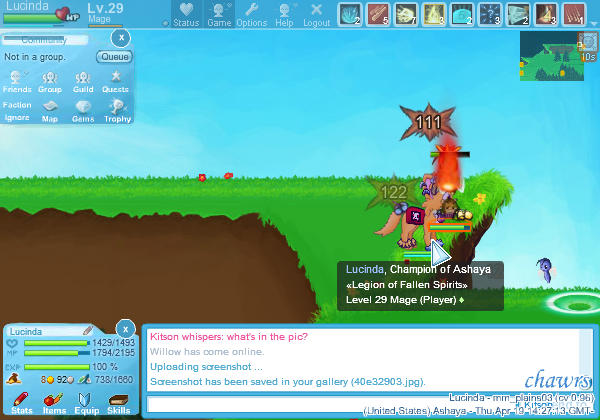Click the carry weight value 738/1660
Viewport: 600px width, 420px height.
pos(114,379)
